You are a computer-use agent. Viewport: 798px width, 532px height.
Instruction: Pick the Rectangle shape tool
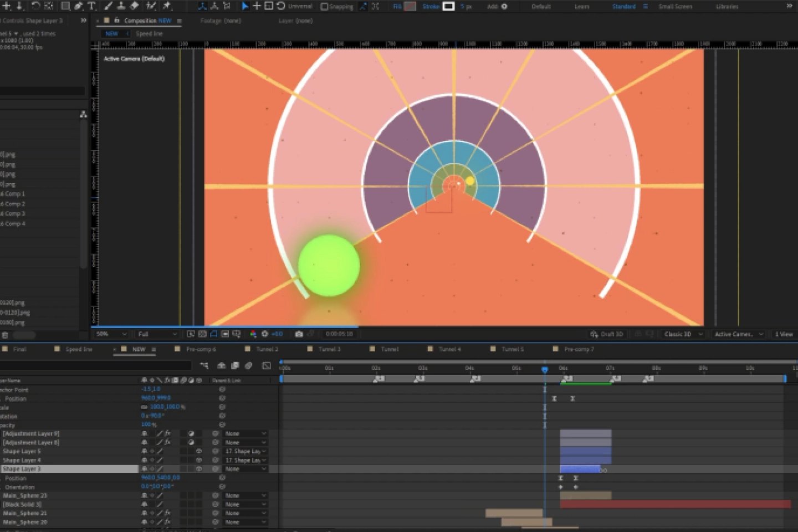[65, 6]
